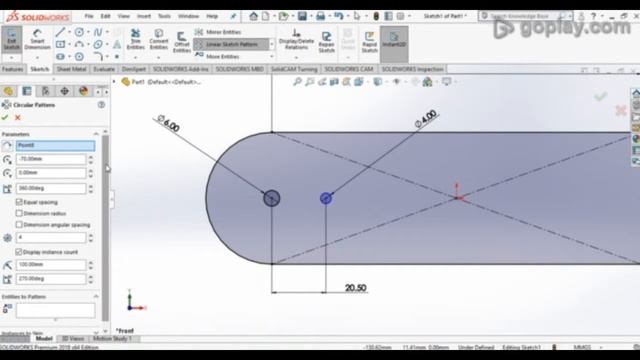Image resolution: width=640 pixels, height=360 pixels.
Task: Click the Save icon in the title toolbar
Action: coord(302,16)
